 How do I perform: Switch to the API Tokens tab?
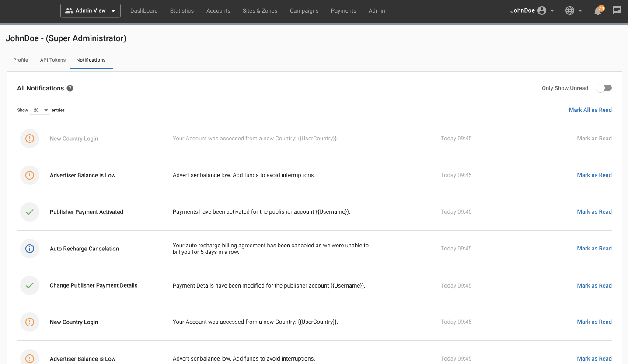(x=53, y=60)
